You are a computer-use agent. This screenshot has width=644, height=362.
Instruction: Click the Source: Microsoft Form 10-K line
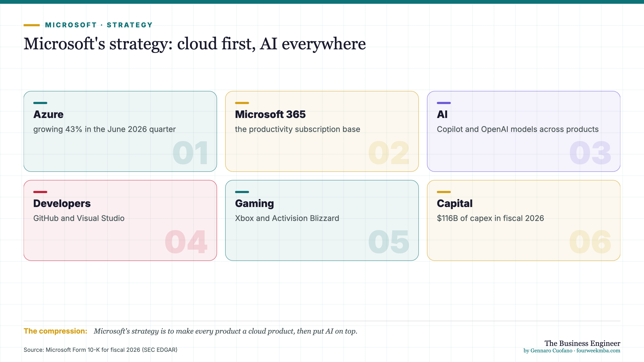pos(100,350)
